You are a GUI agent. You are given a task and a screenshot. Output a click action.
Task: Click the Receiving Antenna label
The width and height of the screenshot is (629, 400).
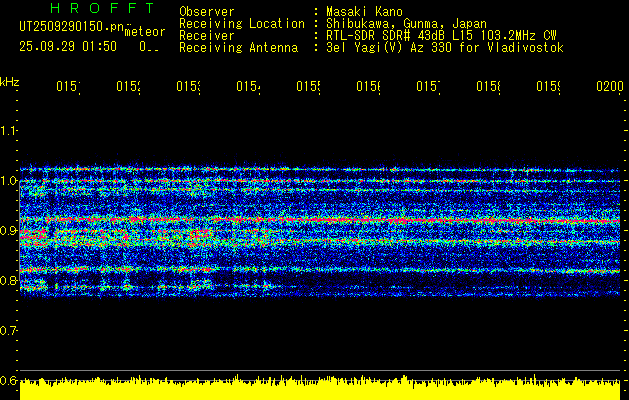pyautogui.click(x=239, y=48)
